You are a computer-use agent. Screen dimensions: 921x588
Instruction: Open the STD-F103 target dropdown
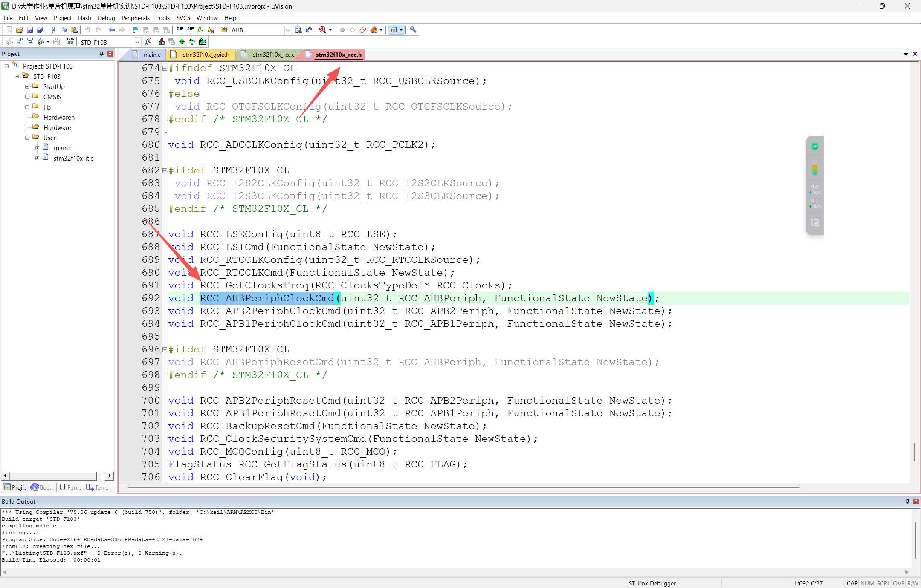pyautogui.click(x=137, y=42)
